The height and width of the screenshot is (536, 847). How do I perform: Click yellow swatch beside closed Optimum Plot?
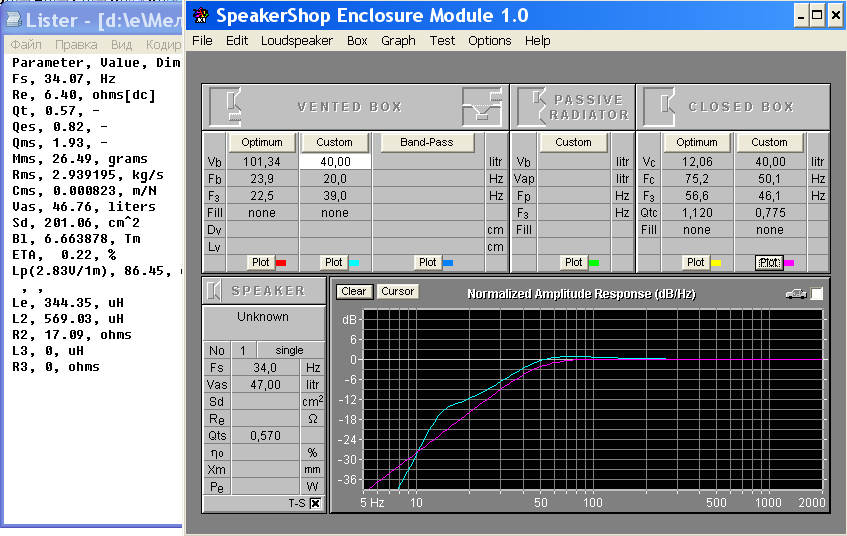[716, 263]
